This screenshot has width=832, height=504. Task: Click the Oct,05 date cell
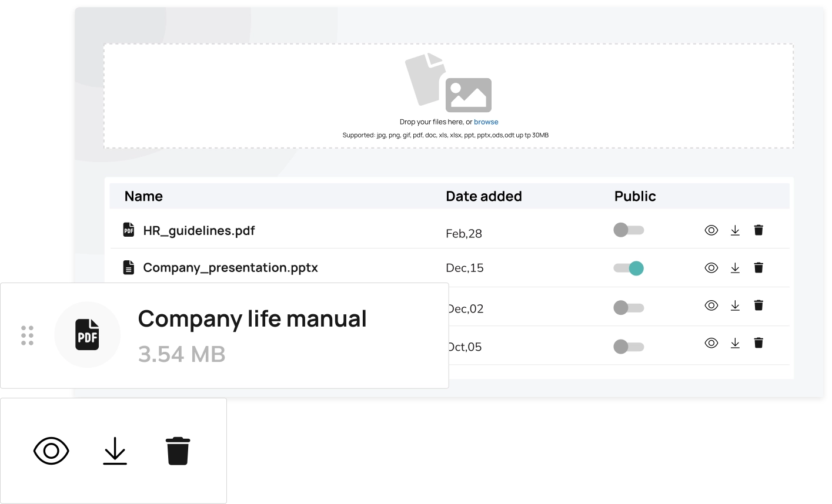(465, 347)
